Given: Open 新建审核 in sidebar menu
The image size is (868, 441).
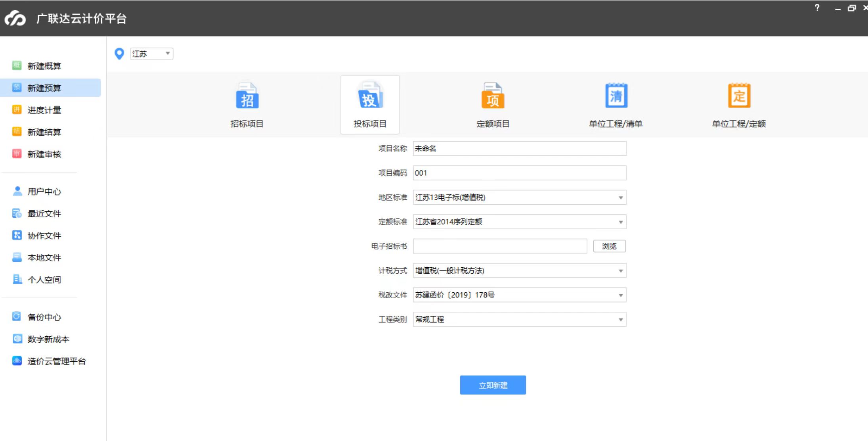Looking at the screenshot, I should pos(44,154).
